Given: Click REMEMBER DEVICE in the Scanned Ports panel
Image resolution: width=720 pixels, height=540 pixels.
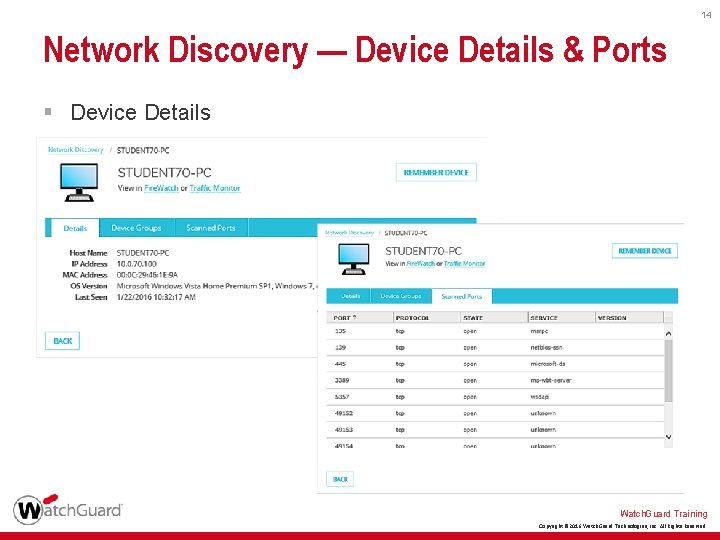Looking at the screenshot, I should [645, 251].
